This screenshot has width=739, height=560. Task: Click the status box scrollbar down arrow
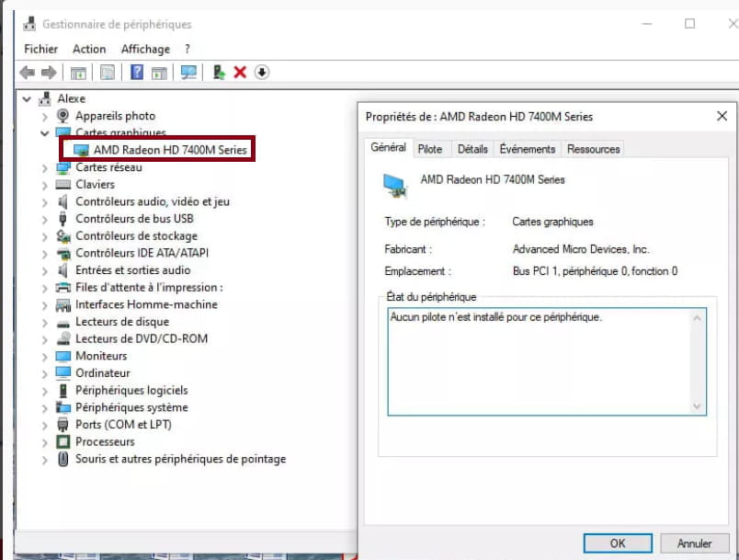pos(697,406)
